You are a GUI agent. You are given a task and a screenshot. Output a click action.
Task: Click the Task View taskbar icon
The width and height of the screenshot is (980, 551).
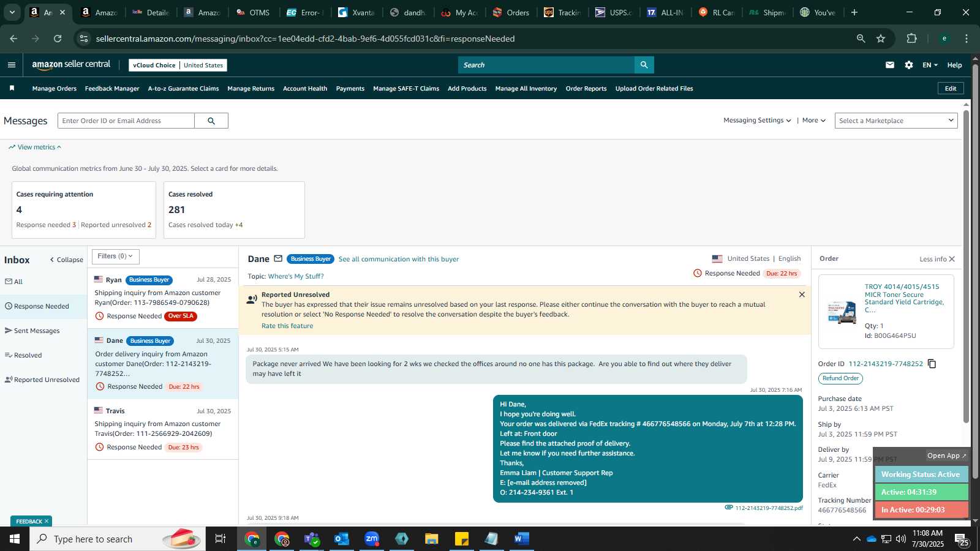[x=221, y=539]
